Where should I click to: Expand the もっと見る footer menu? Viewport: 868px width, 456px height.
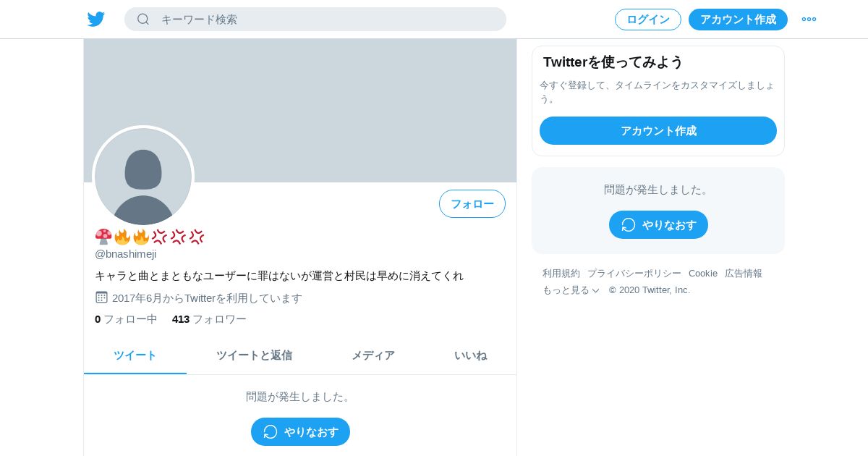(571, 290)
